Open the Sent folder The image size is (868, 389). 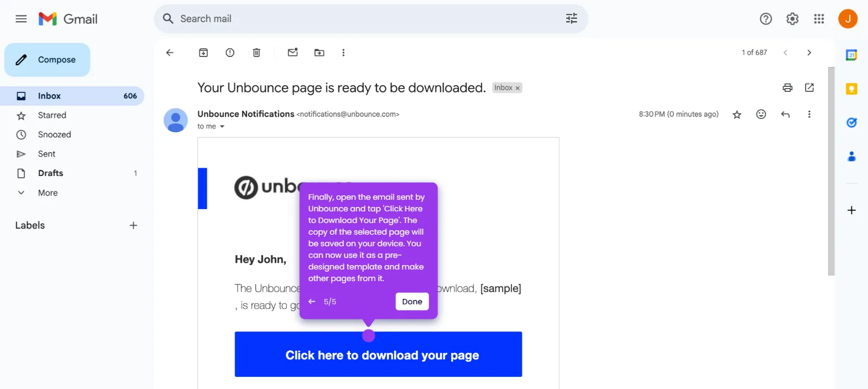point(72,154)
